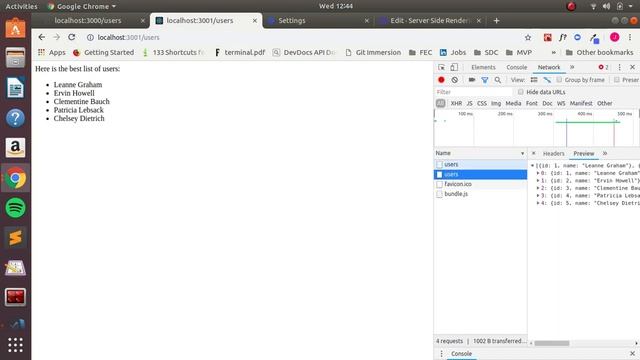
Task: Toggle the network filter funnel icon
Action: click(x=484, y=80)
